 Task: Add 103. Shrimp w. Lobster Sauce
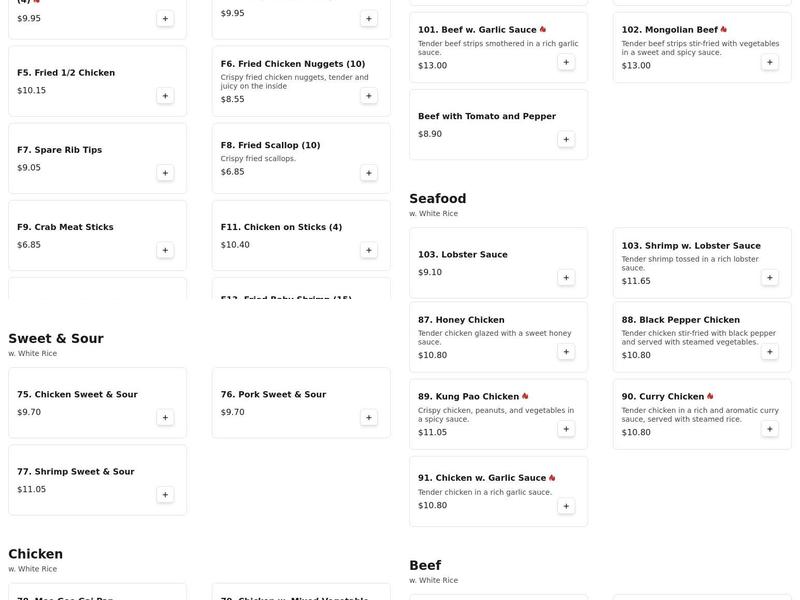tap(770, 277)
